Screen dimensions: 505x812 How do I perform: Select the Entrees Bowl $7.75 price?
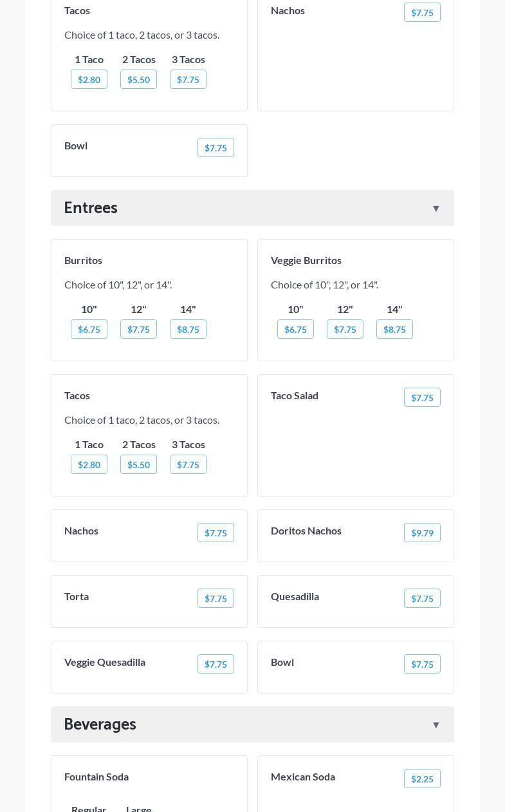tap(422, 664)
